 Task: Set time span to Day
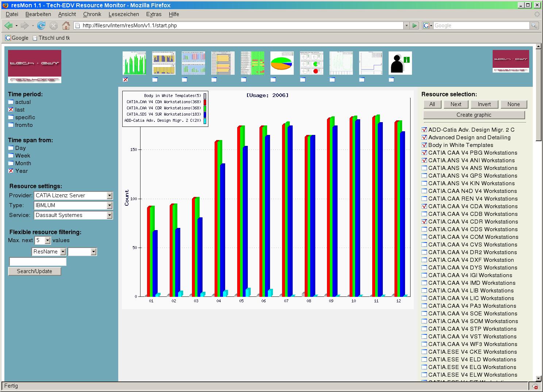coord(11,148)
